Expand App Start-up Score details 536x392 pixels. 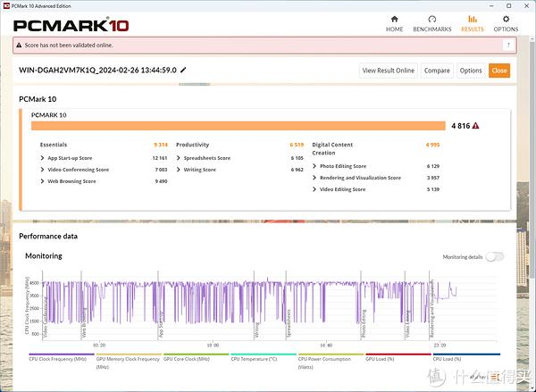(42, 158)
